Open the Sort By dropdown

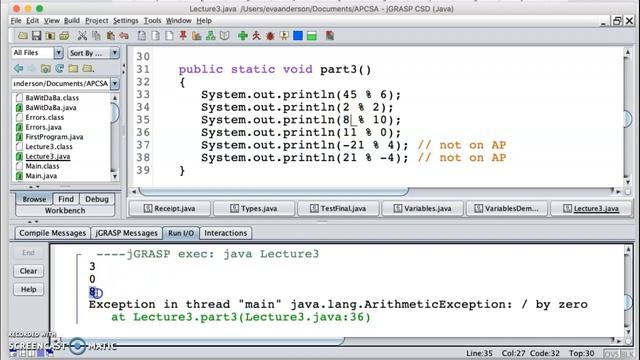click(114, 53)
